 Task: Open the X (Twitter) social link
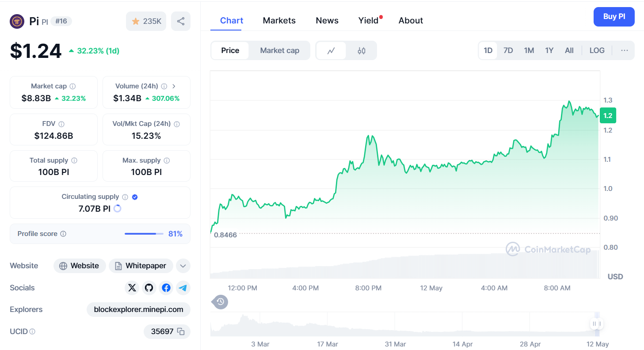pos(132,288)
